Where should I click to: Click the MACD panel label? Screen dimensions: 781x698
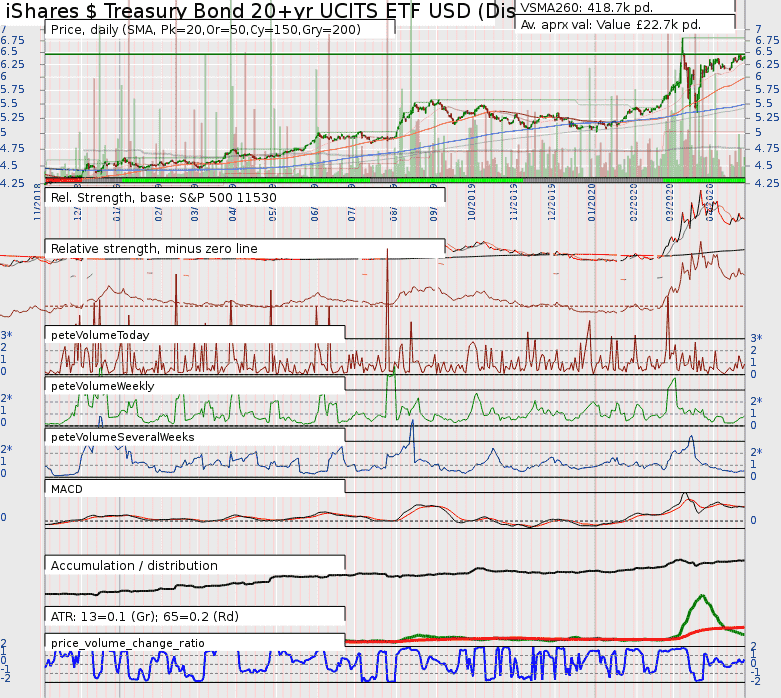point(67,489)
